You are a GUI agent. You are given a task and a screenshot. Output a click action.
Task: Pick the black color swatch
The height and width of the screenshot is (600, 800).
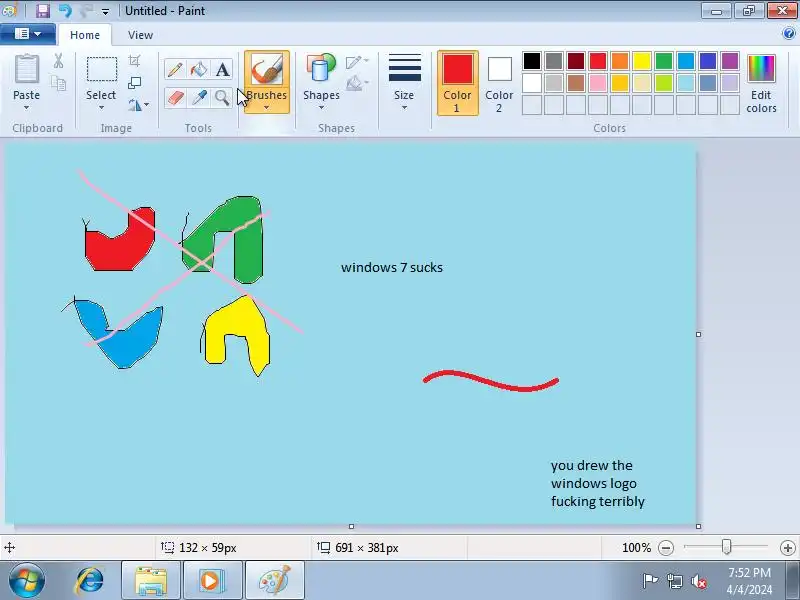coord(532,61)
